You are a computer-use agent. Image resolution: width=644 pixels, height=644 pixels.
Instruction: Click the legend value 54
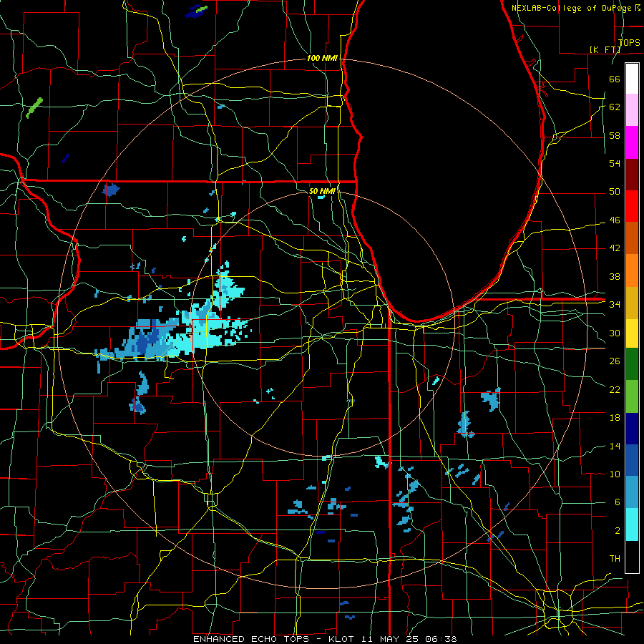tap(615, 163)
